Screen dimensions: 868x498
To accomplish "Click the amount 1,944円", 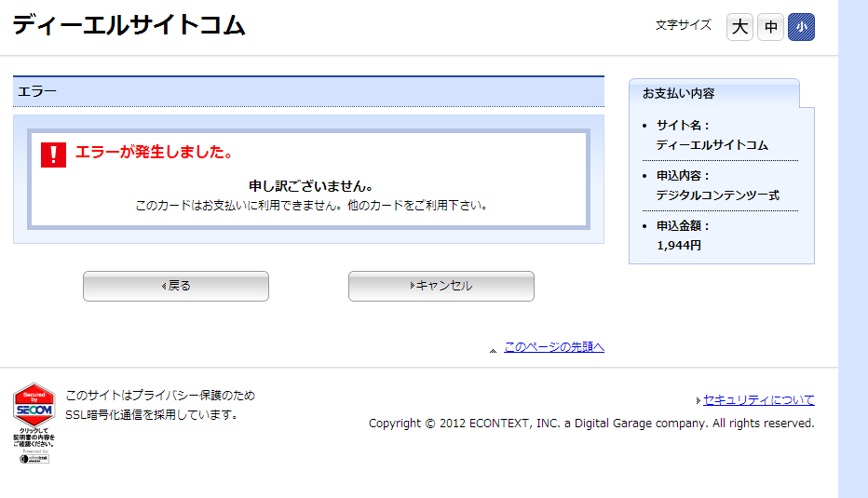I will point(679,245).
